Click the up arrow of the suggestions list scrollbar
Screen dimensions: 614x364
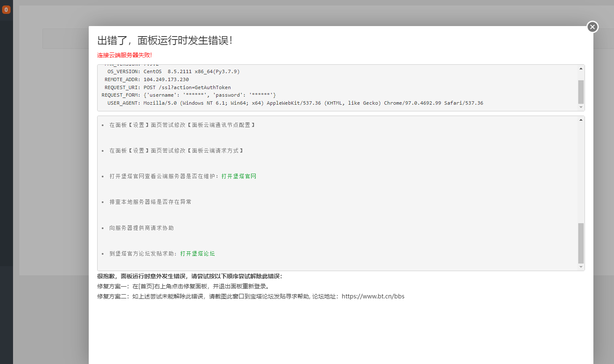pos(581,120)
